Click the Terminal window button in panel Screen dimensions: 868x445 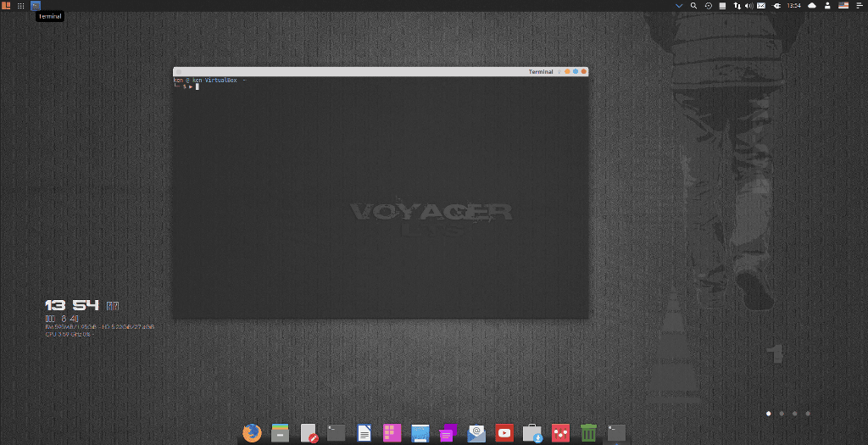click(x=36, y=6)
